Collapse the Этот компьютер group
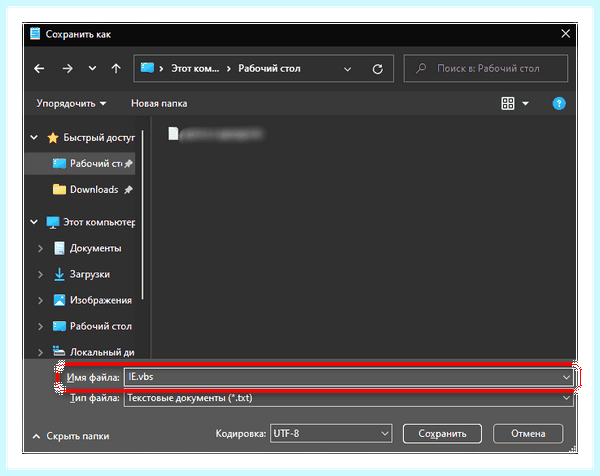The width and height of the screenshot is (600, 476). (34, 222)
